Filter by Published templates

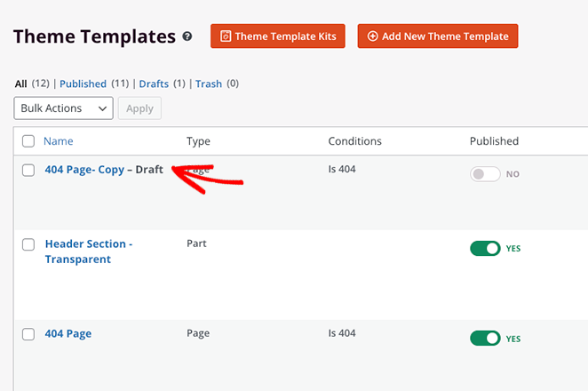(83, 84)
